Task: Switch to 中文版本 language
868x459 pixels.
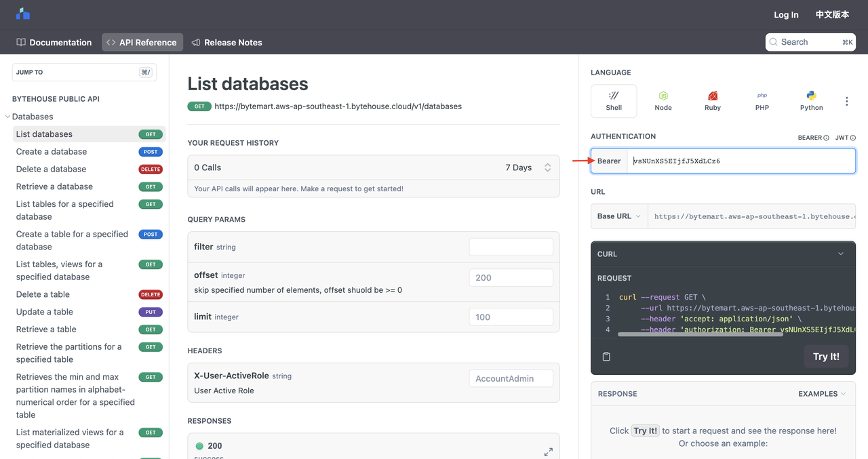Action: tap(832, 14)
